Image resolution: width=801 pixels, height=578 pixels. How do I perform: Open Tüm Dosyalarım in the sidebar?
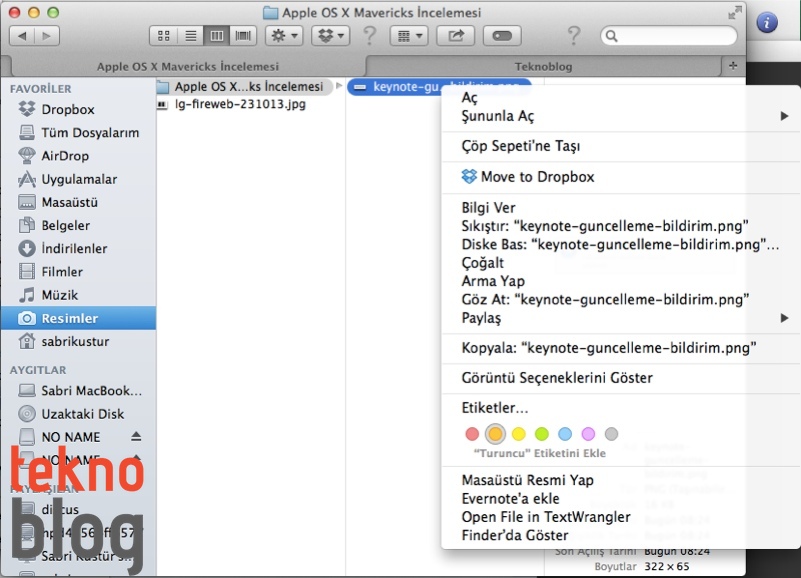point(79,132)
